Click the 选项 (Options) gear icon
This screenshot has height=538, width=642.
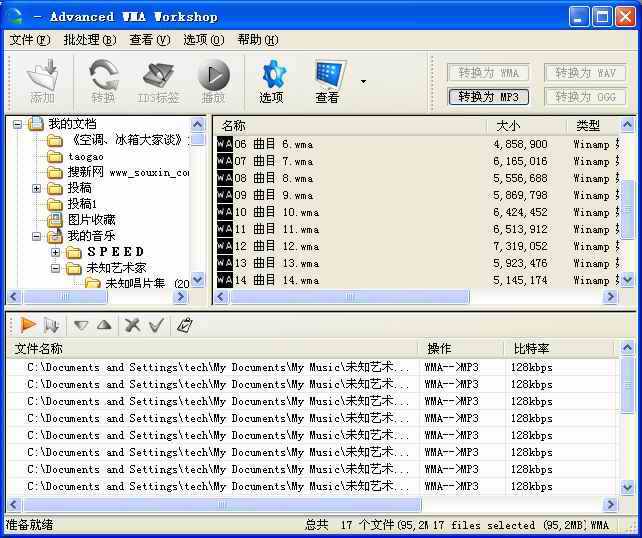pyautogui.click(x=272, y=76)
